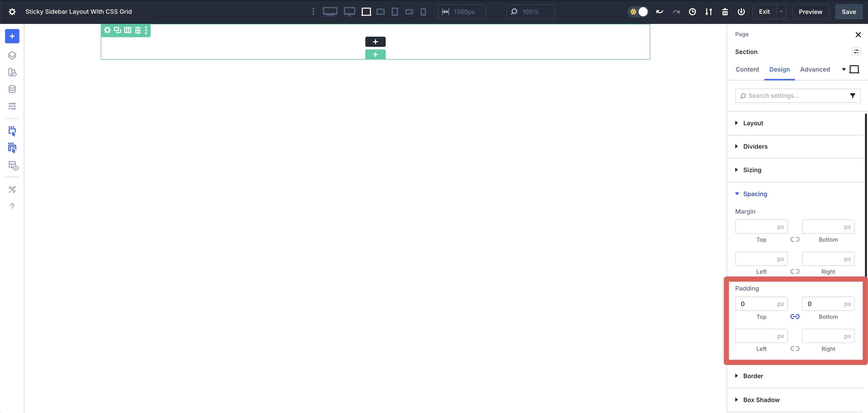
Task: Expand the Border options
Action: 753,376
